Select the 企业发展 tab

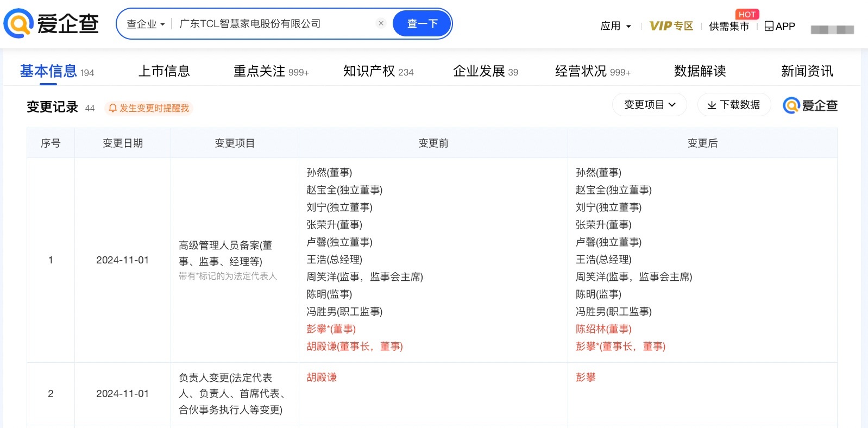tap(485, 71)
